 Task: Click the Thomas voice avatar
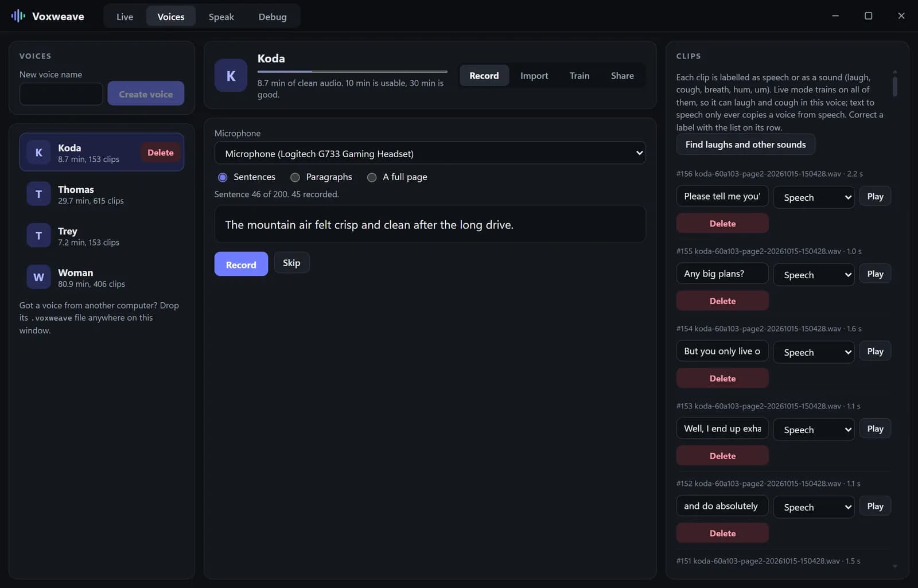38,194
